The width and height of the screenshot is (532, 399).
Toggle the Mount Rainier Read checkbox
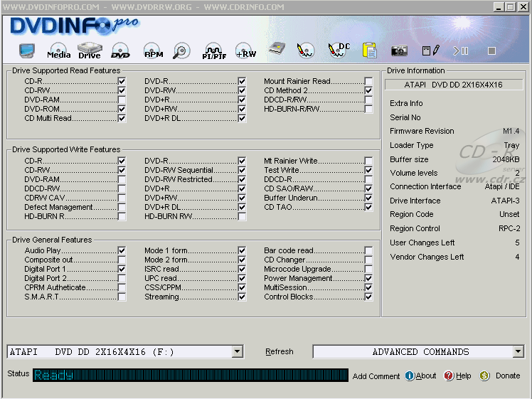(x=368, y=81)
